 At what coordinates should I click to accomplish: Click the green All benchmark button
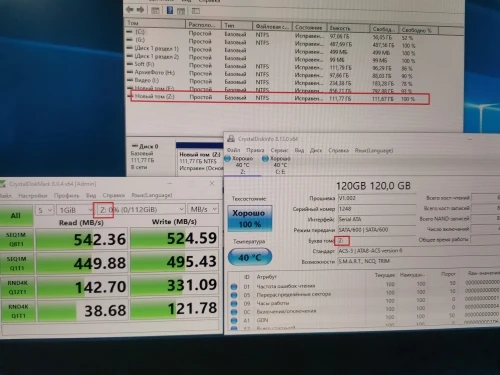click(x=16, y=215)
